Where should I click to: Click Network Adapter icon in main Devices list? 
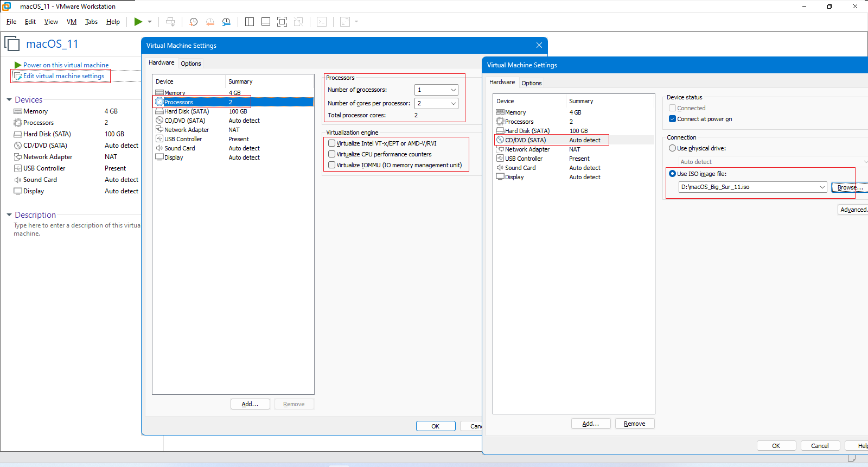(18, 157)
